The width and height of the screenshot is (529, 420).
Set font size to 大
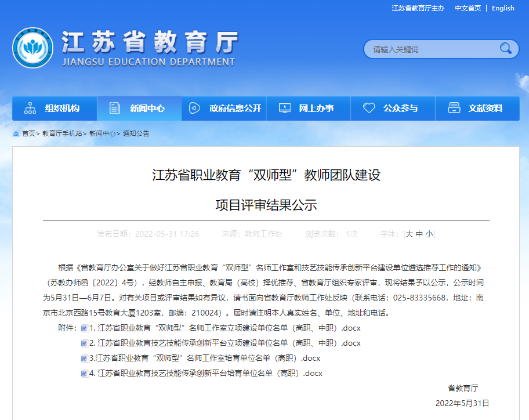(409, 234)
